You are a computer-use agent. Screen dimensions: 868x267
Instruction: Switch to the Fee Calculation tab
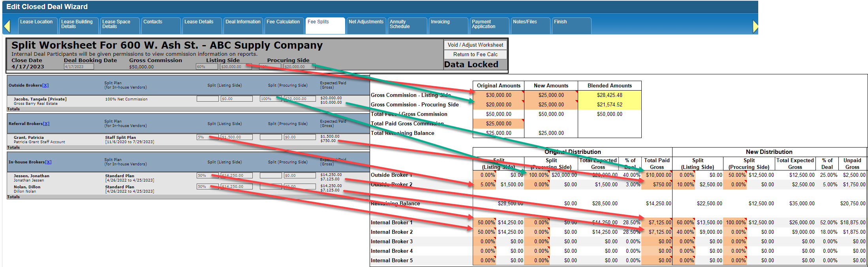point(283,22)
